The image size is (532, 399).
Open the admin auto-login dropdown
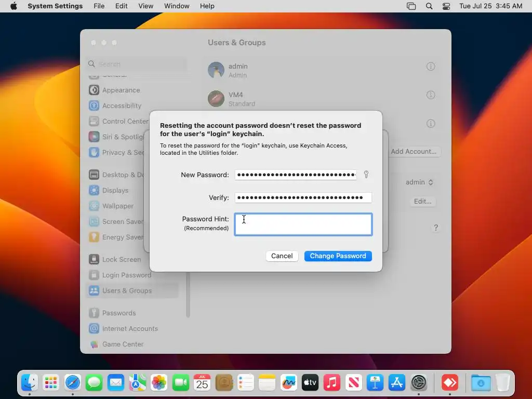[419, 182]
